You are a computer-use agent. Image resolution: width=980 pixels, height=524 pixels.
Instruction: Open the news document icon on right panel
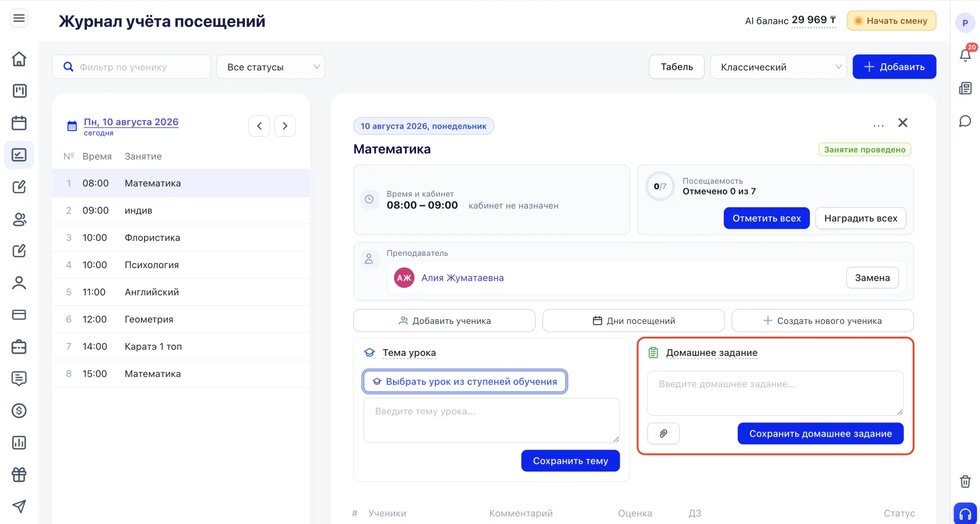coord(965,88)
